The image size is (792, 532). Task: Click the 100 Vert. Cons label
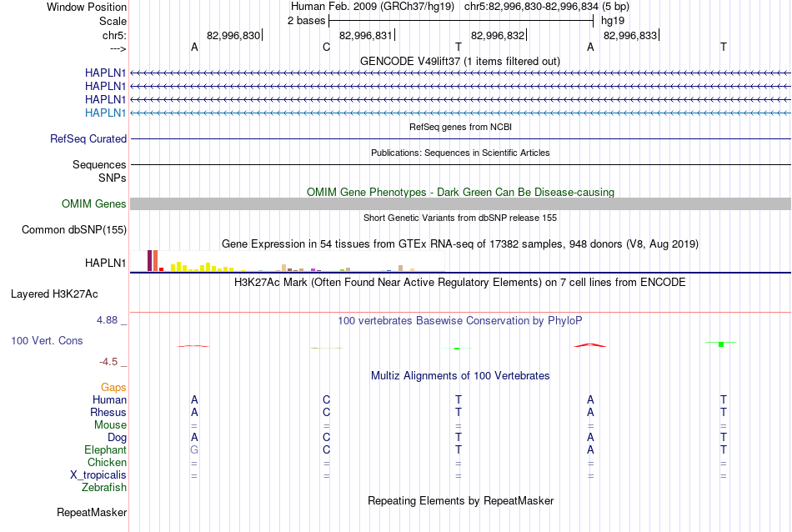pyautogui.click(x=47, y=340)
